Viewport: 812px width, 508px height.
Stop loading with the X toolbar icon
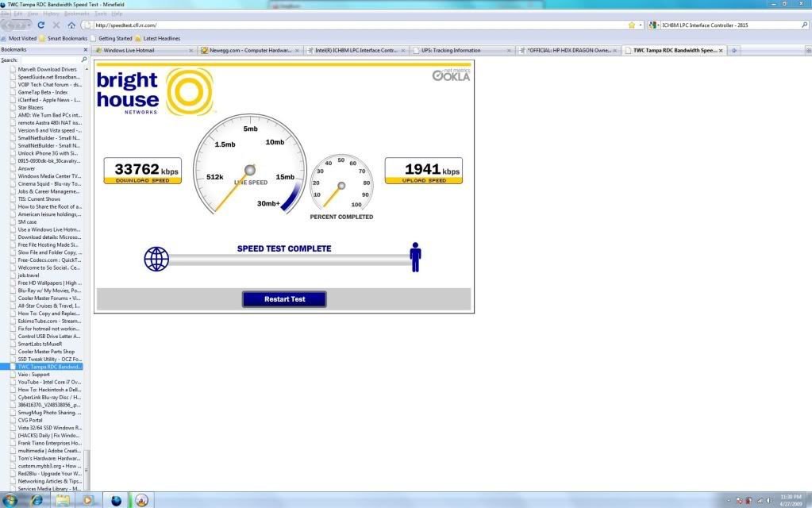coord(56,25)
